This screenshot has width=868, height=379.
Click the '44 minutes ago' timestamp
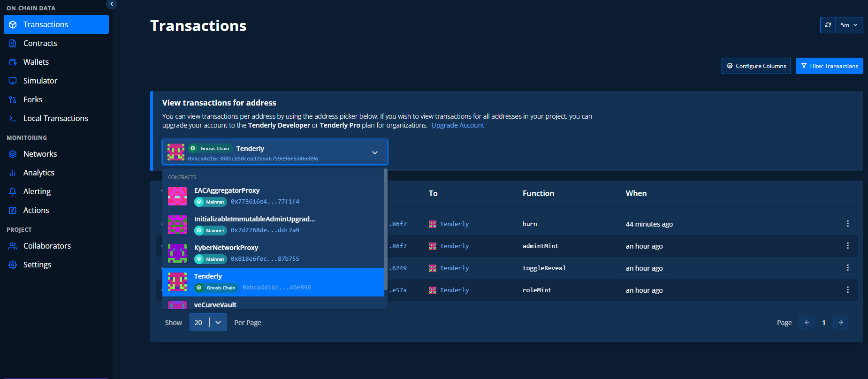click(x=649, y=224)
